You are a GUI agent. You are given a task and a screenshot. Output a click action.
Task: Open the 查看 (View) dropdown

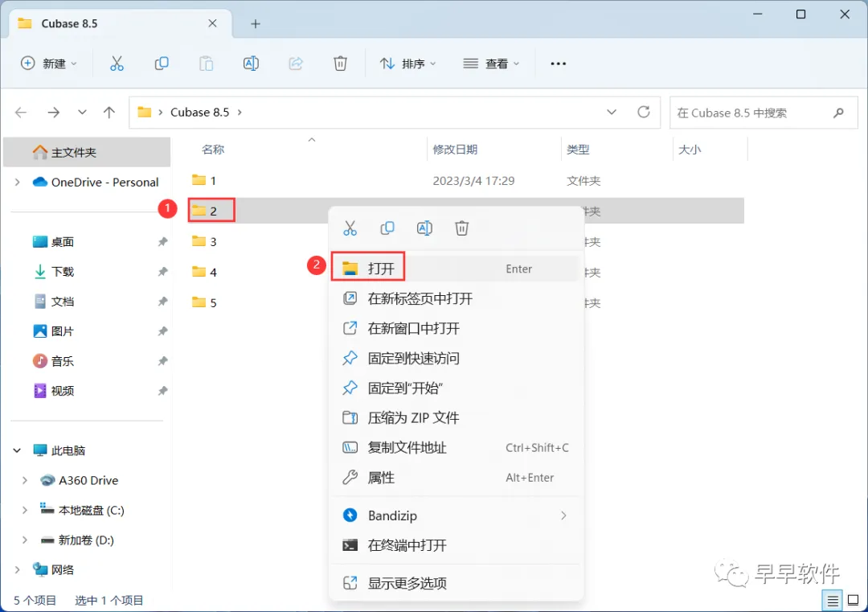[x=492, y=64]
